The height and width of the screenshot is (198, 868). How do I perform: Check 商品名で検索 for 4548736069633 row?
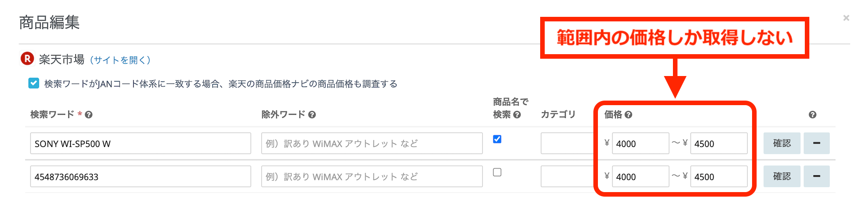(x=497, y=173)
